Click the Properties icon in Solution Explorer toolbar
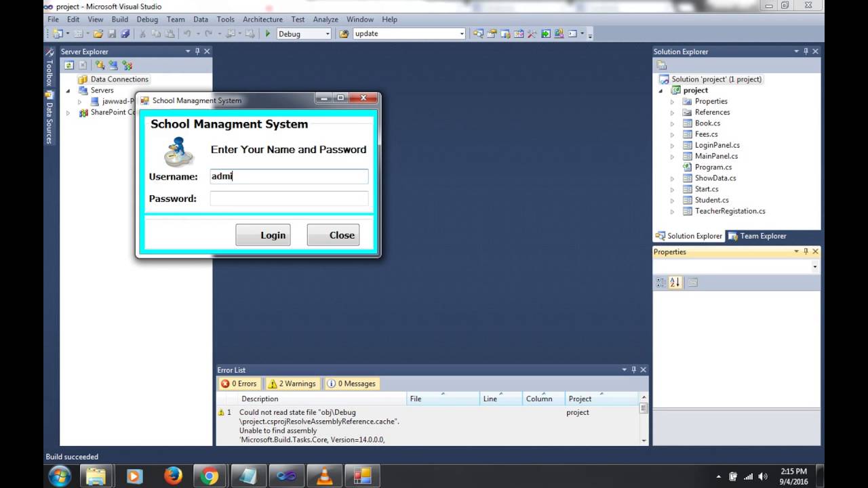This screenshot has height=488, width=868. (662, 65)
